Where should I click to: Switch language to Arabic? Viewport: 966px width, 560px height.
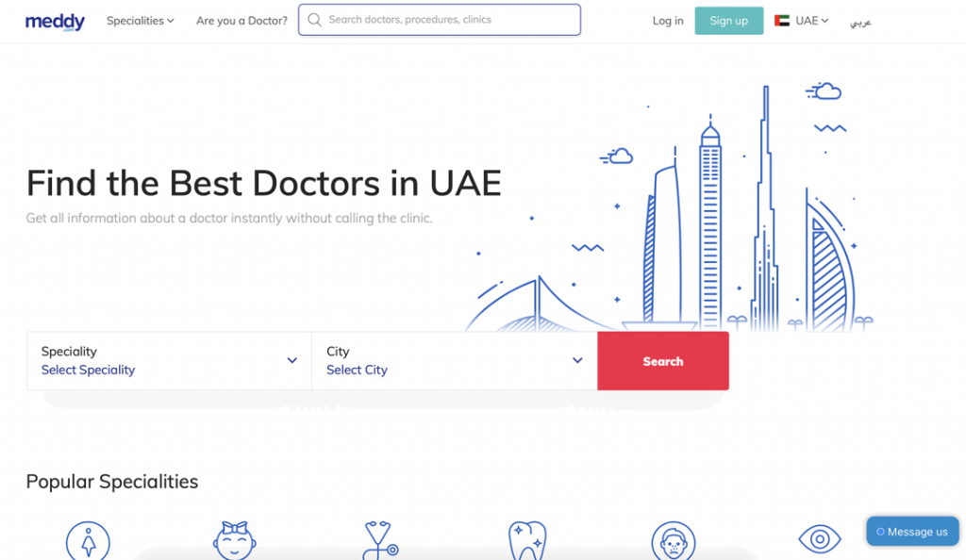pos(860,22)
